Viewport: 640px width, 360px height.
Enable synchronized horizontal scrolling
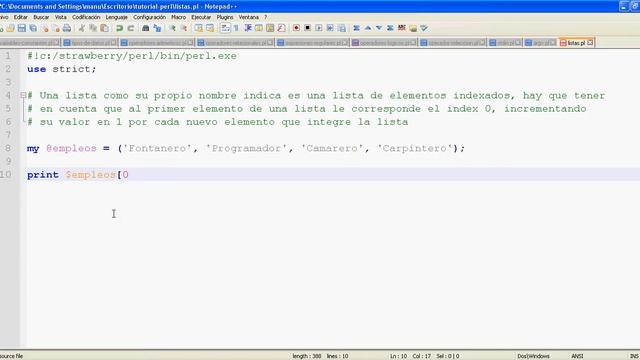[x=210, y=28]
